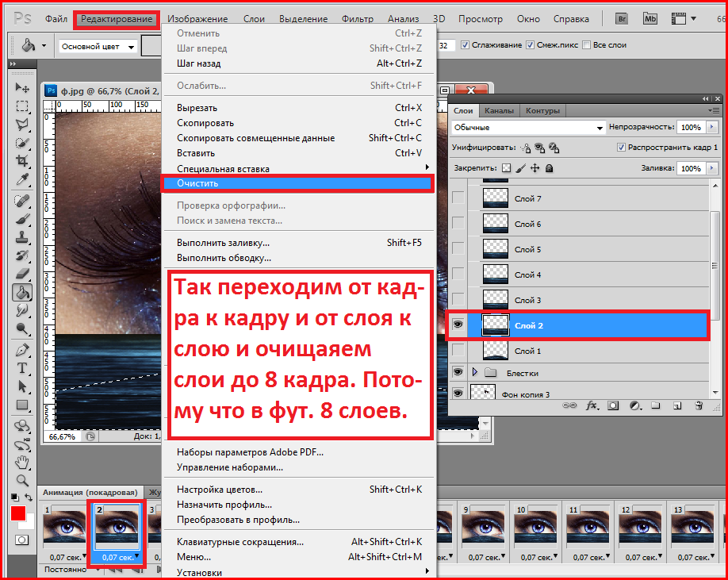This screenshot has width=728, height=580.
Task: Toggle the Распространить кадр 1 checkbox
Action: [621, 148]
